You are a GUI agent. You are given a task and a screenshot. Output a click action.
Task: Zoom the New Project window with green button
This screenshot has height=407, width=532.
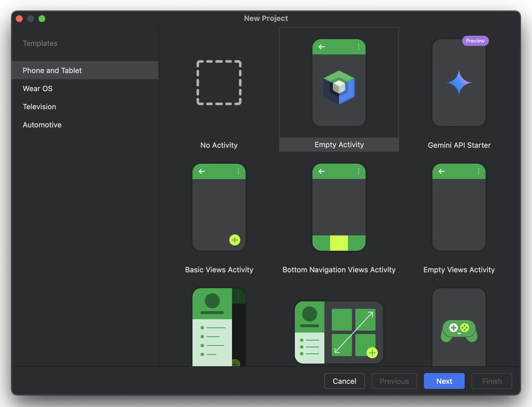tap(42, 19)
